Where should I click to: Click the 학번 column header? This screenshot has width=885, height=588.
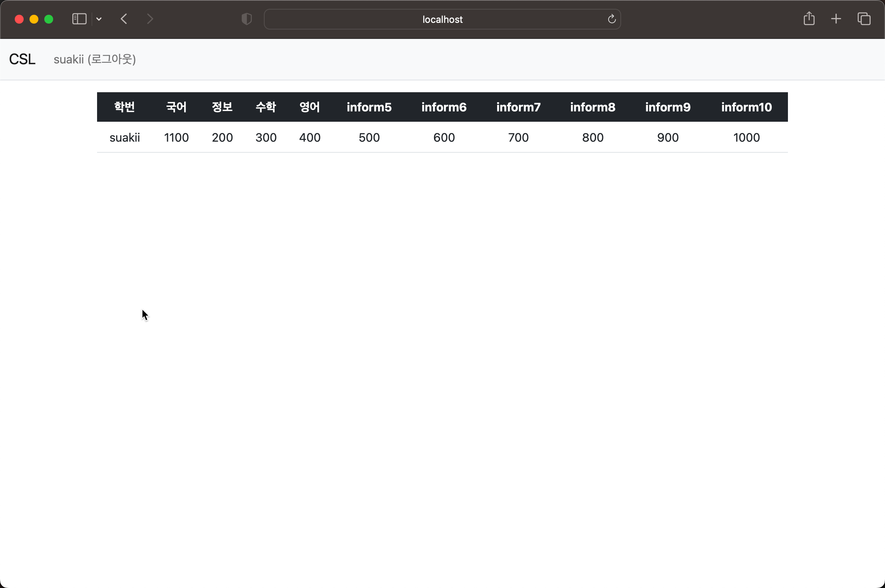(124, 107)
